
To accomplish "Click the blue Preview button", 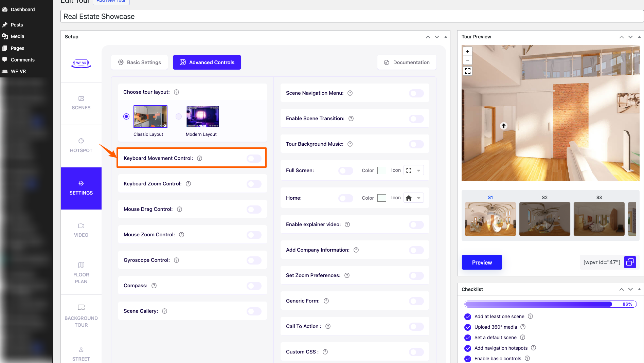I will click(x=482, y=262).
